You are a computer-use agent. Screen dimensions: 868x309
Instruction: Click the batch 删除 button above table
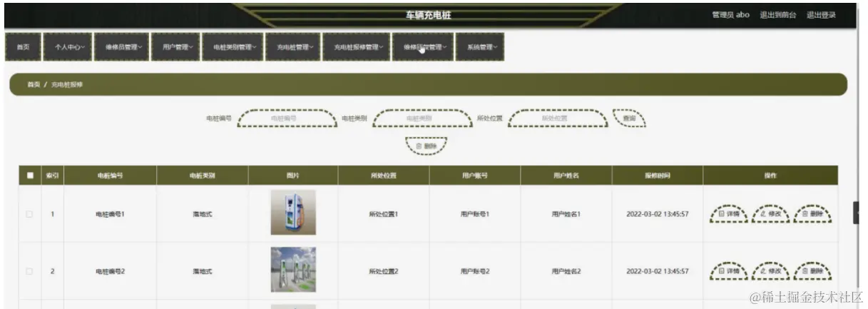[427, 146]
